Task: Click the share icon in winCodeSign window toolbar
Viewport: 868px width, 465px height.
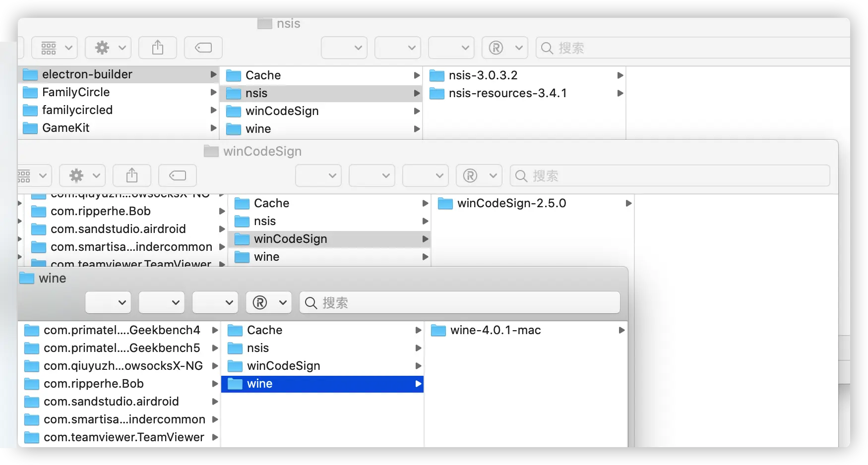Action: pos(132,175)
